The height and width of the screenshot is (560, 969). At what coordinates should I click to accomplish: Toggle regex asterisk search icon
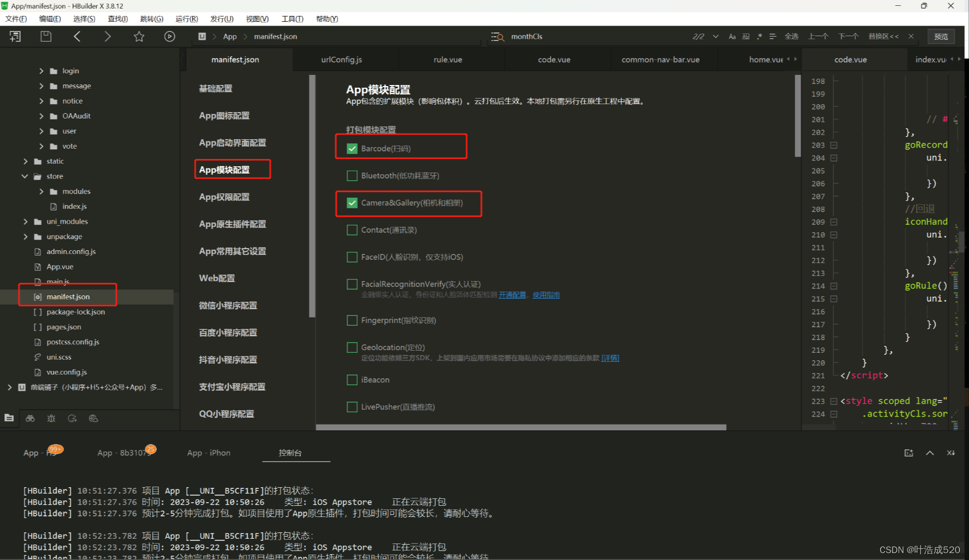(760, 36)
